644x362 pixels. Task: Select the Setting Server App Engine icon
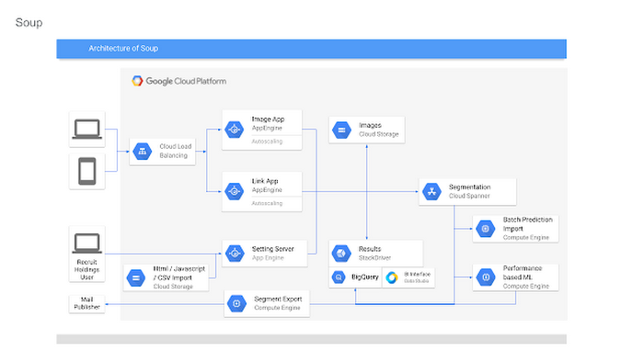click(235, 254)
